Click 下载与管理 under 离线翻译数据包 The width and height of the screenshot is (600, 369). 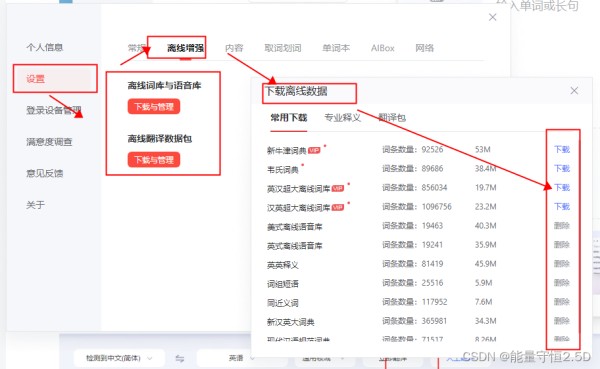(x=154, y=160)
